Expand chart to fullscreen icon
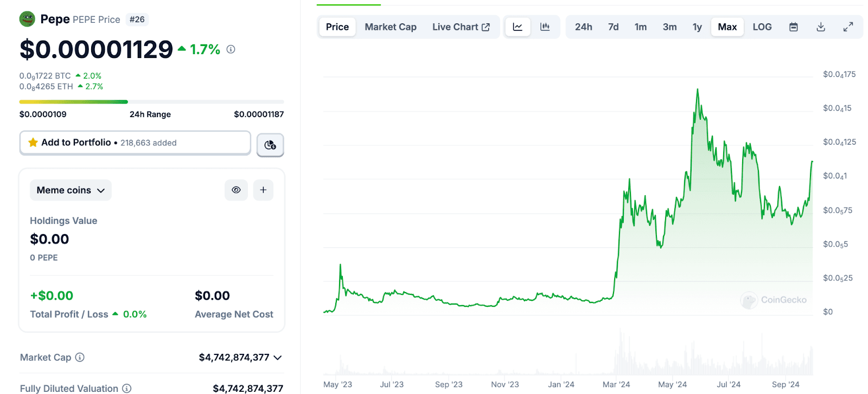This screenshot has height=394, width=868. pyautogui.click(x=848, y=27)
